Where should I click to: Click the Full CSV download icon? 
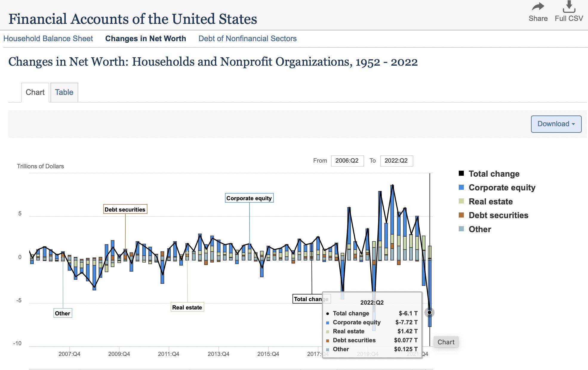pos(569,7)
